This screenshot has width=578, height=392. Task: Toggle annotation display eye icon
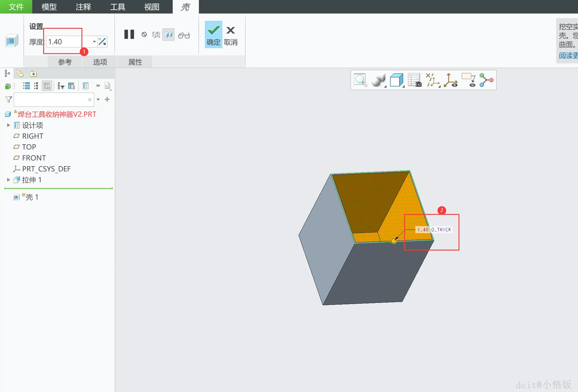pyautogui.click(x=469, y=80)
